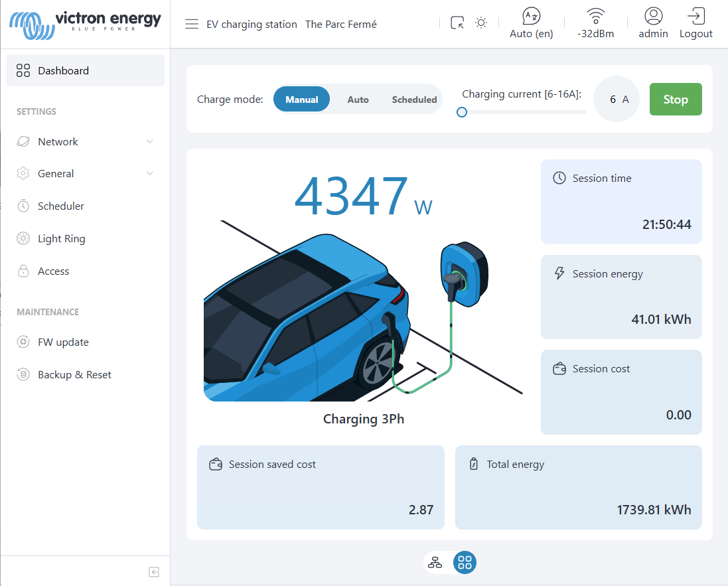
Task: Click the Auto (en) language label
Action: coord(531,34)
